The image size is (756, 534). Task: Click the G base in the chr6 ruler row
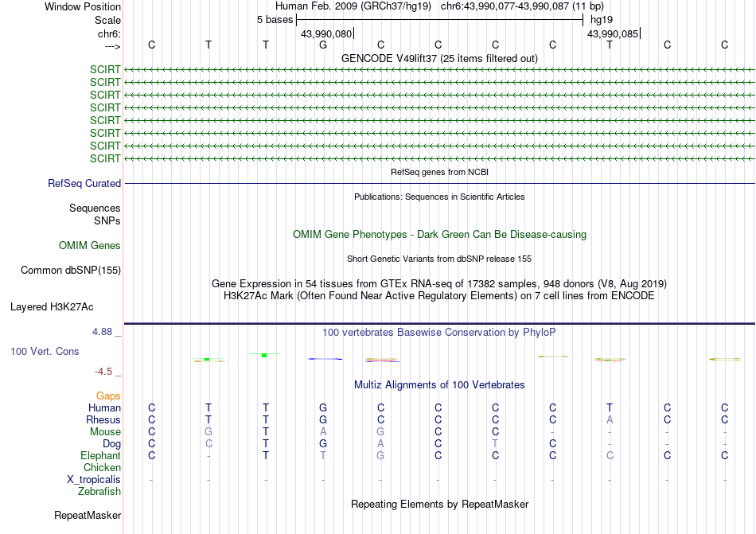point(323,45)
